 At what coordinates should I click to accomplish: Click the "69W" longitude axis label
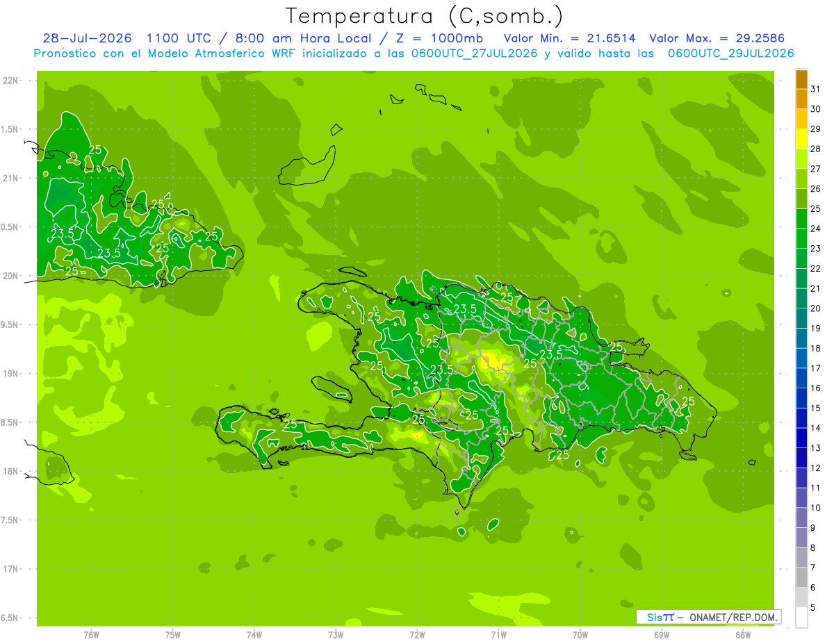662,635
